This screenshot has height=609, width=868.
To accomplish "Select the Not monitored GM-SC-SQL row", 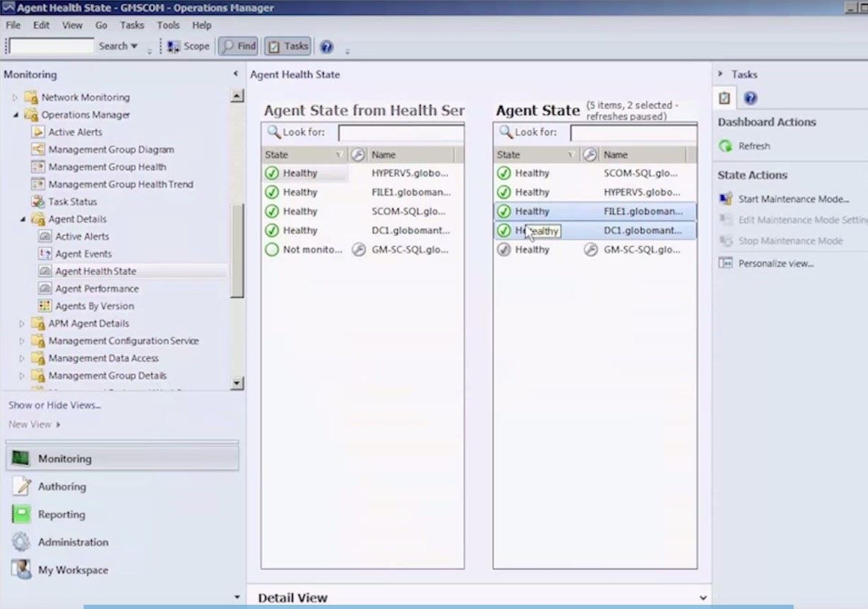I will (x=362, y=249).
